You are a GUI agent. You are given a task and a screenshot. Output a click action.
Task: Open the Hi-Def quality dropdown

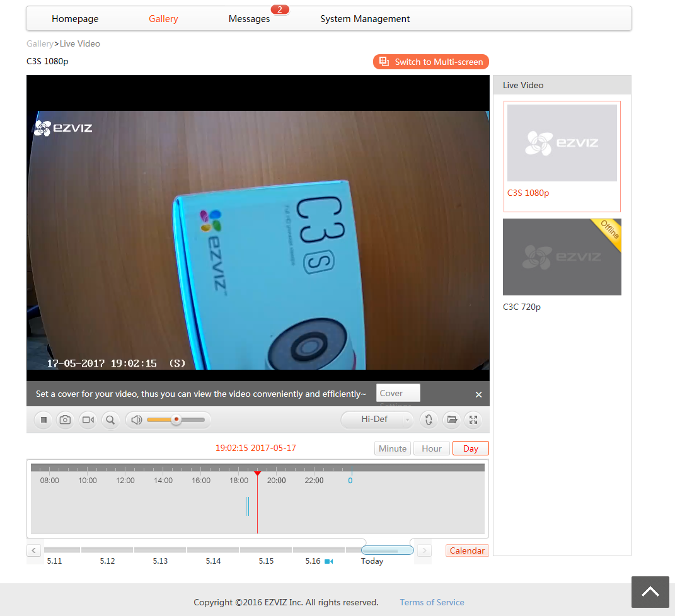pos(377,419)
